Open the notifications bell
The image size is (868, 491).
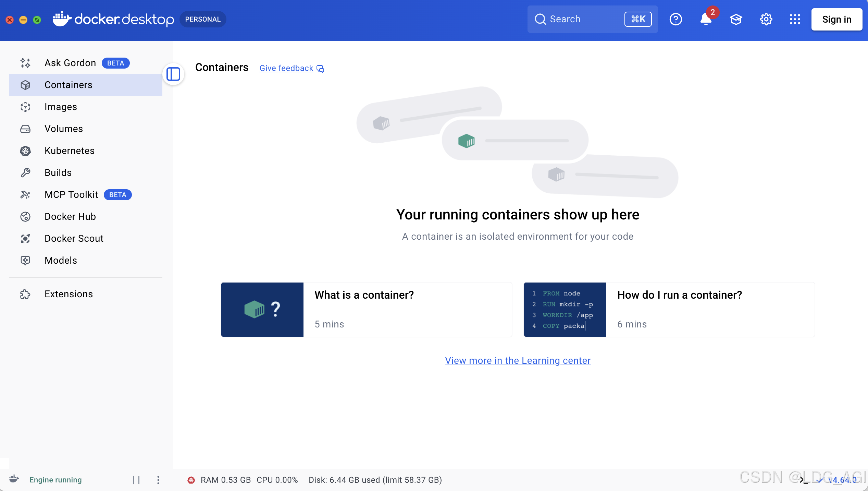click(706, 19)
